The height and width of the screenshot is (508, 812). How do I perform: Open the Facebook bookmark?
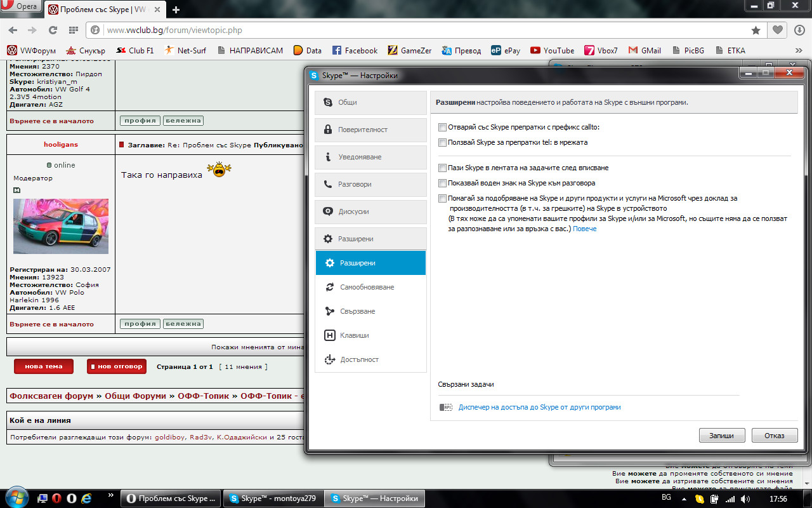(x=355, y=50)
